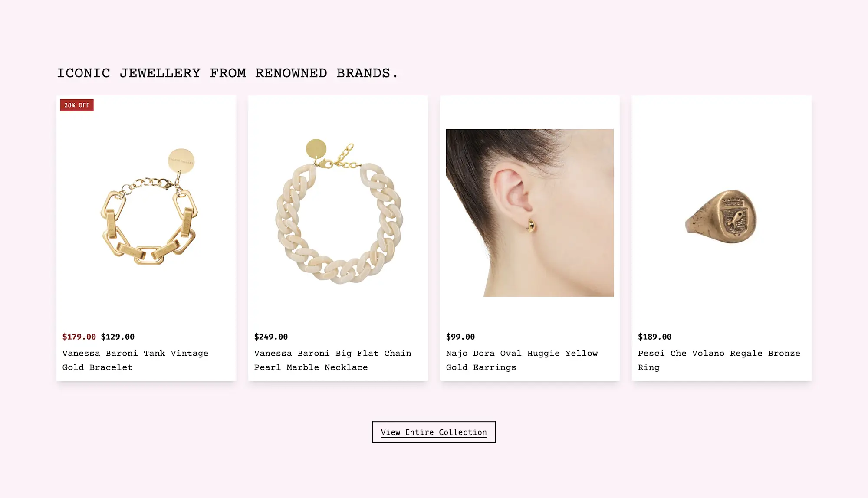Click the $249.00 necklace price
868x498 pixels.
(x=271, y=337)
